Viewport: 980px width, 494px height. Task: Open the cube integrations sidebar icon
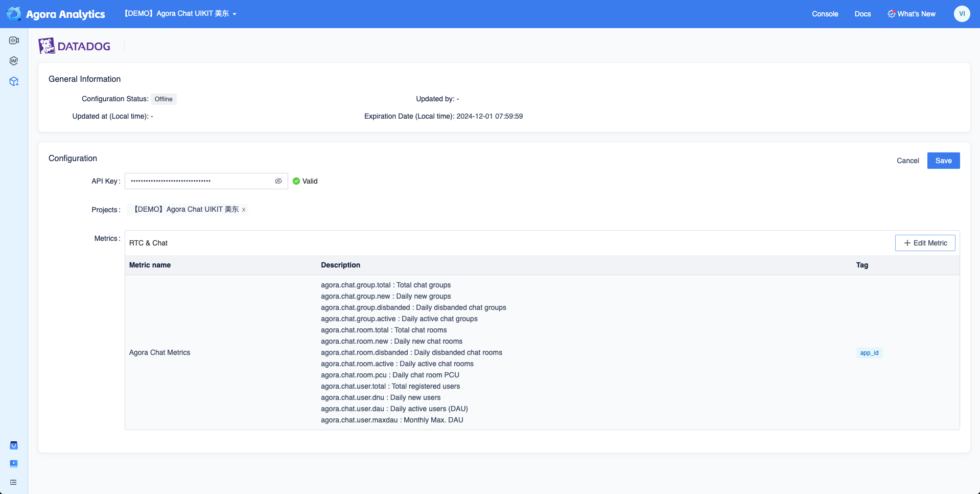click(14, 81)
